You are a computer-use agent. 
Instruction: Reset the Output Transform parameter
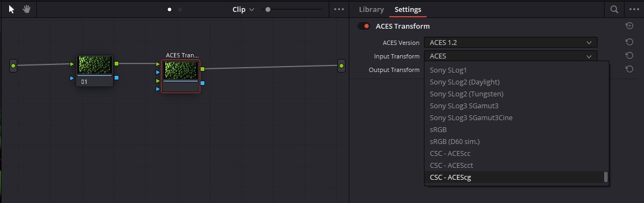[x=629, y=69]
